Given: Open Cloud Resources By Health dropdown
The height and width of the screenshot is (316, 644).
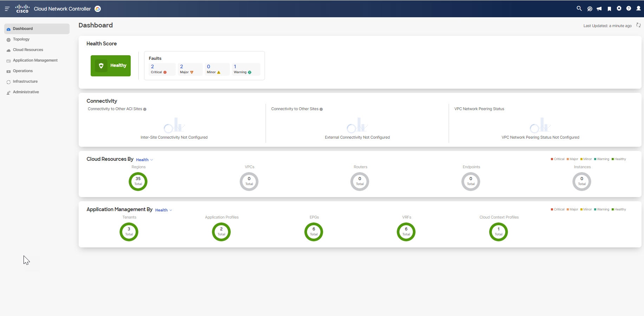Looking at the screenshot, I should [x=144, y=160].
